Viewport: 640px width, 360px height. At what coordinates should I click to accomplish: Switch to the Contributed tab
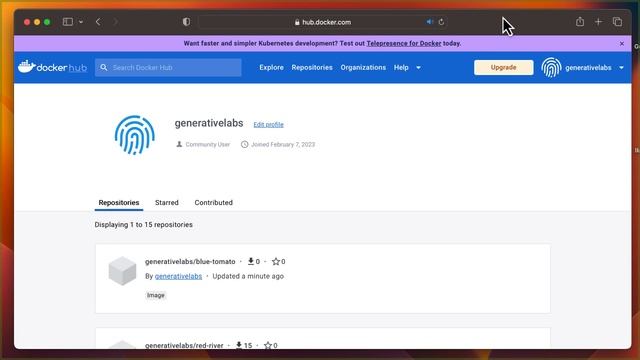coord(213,202)
